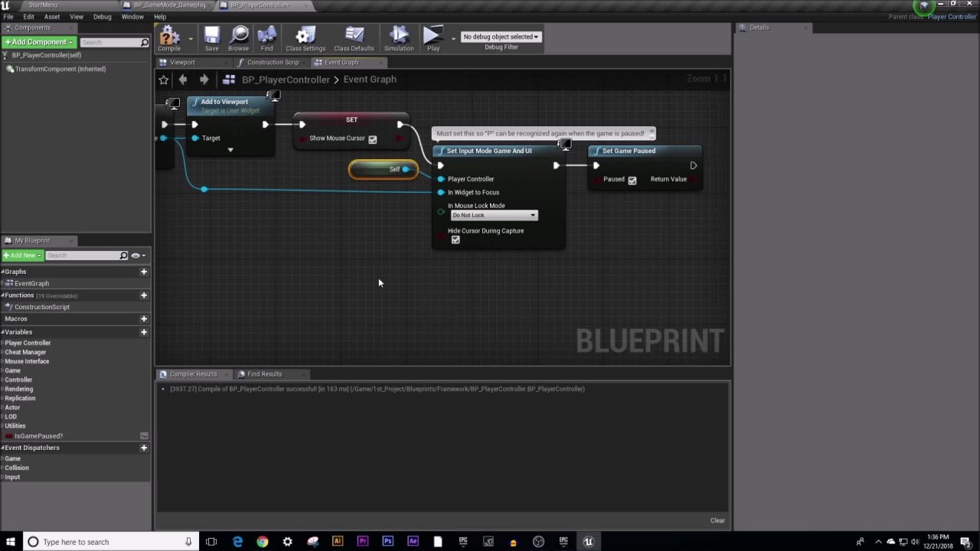This screenshot has width=980, height=551.
Task: Open the File menu
Action: coord(8,17)
